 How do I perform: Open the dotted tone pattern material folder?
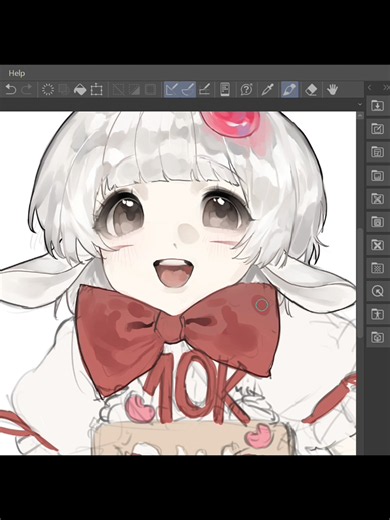tap(377, 268)
